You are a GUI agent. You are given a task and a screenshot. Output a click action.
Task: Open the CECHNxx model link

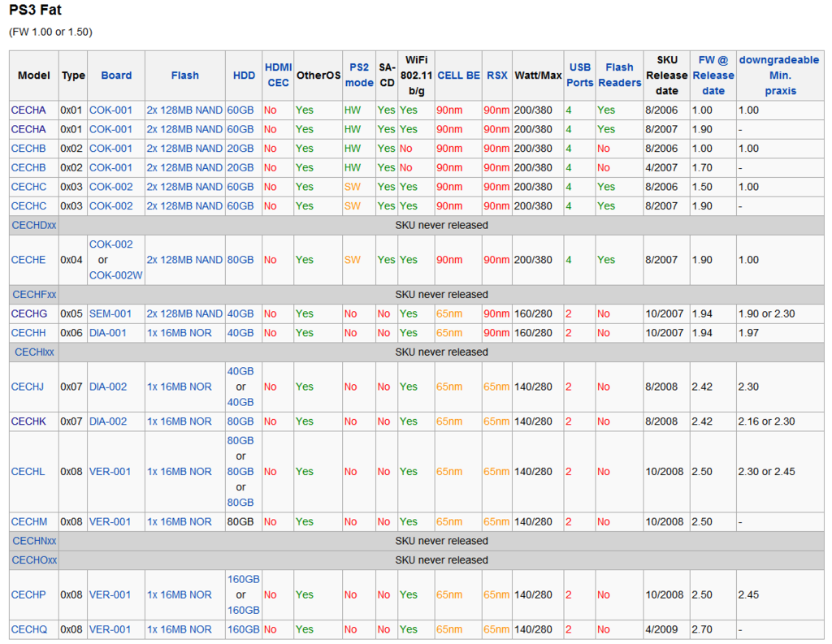pos(34,541)
